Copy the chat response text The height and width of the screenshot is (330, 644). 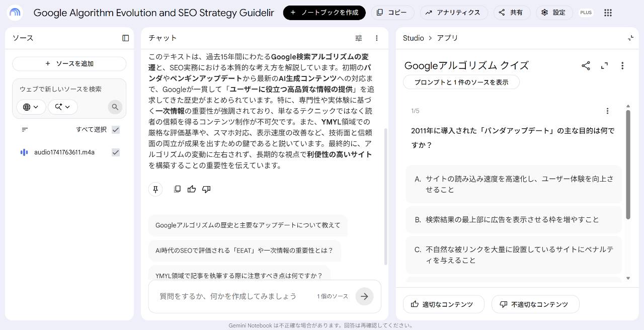coord(177,189)
